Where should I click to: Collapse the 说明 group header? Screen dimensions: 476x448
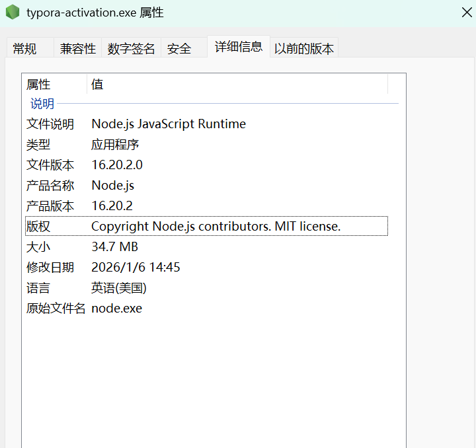coord(42,104)
